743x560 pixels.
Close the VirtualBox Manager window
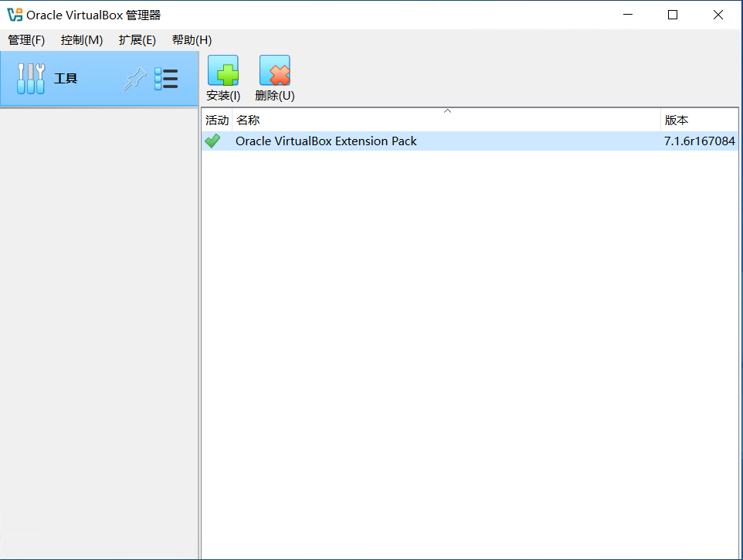pyautogui.click(x=718, y=15)
